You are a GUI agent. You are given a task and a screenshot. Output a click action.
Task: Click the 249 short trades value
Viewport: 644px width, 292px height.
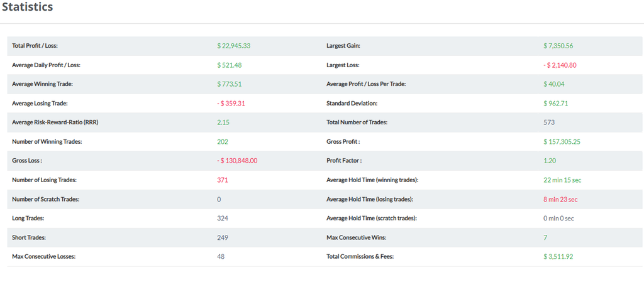(x=223, y=237)
